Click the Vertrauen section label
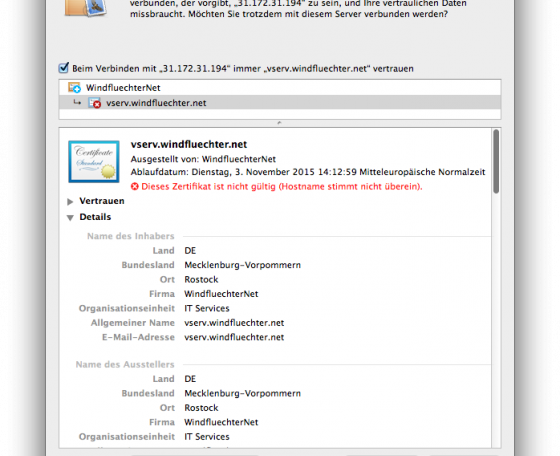The height and width of the screenshot is (456, 560). tap(102, 201)
